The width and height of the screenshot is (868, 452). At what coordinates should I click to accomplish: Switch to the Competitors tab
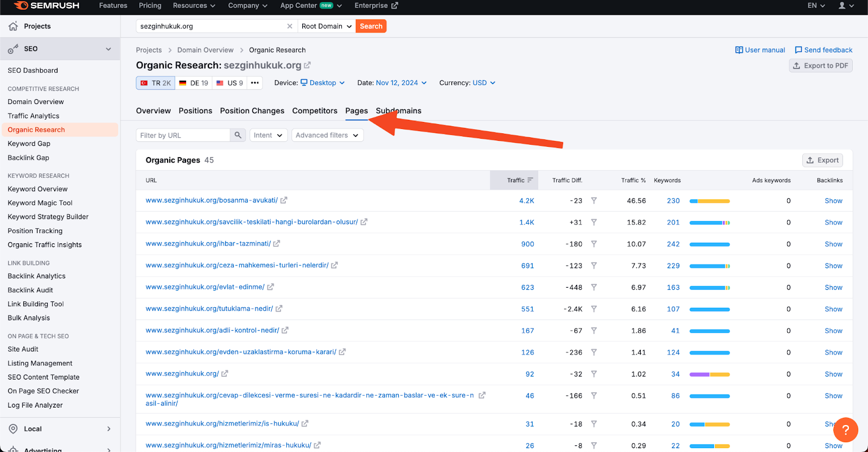[315, 111]
